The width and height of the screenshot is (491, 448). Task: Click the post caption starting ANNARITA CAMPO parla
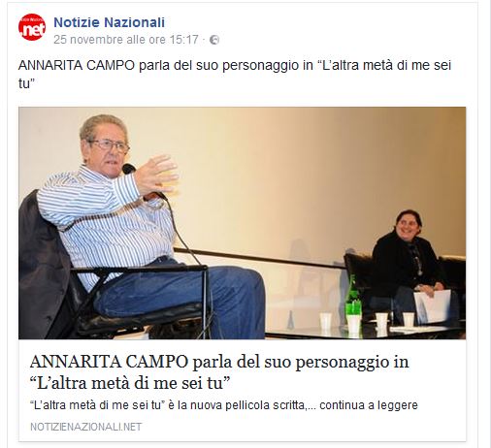(x=235, y=75)
